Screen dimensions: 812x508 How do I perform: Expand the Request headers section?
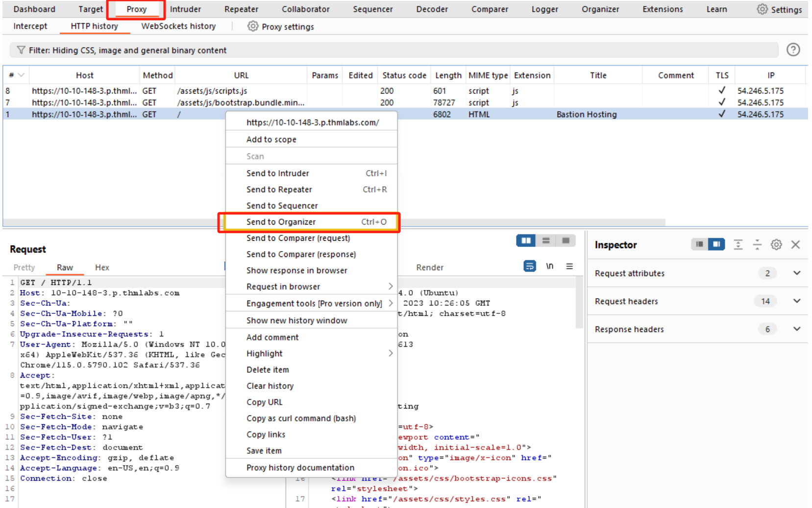[x=796, y=301]
